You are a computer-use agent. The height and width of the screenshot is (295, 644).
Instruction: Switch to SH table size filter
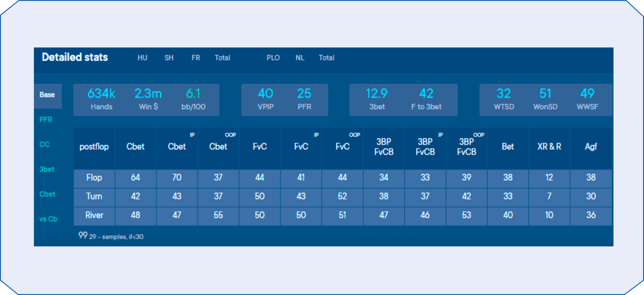click(169, 58)
